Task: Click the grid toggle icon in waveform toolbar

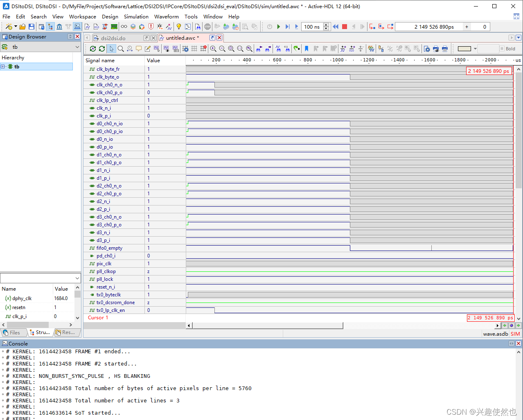Action: click(x=194, y=49)
